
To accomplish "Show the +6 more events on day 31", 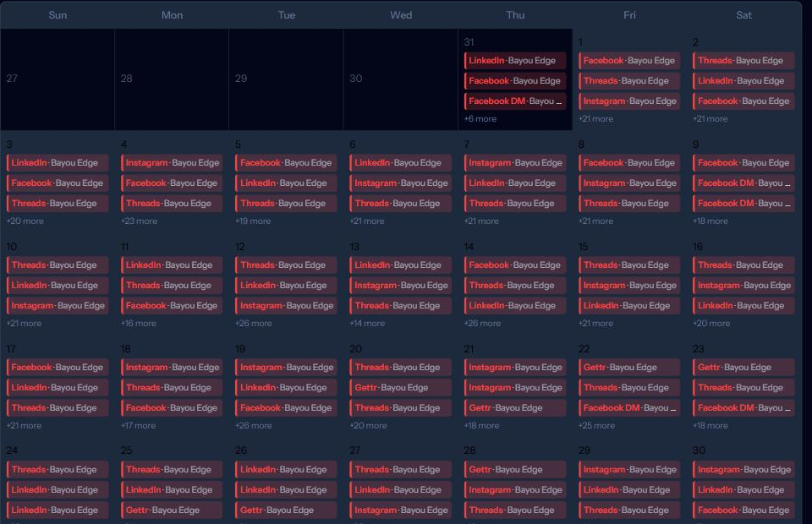I will tap(480, 118).
